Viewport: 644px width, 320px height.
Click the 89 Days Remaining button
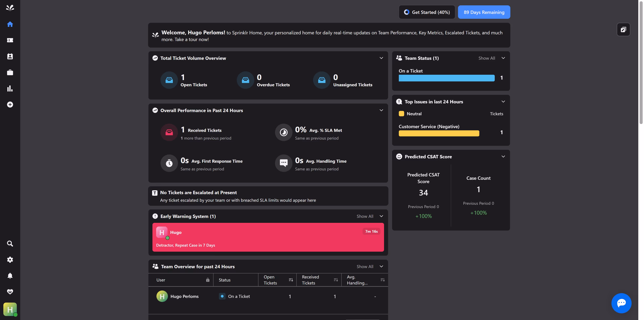pyautogui.click(x=484, y=12)
